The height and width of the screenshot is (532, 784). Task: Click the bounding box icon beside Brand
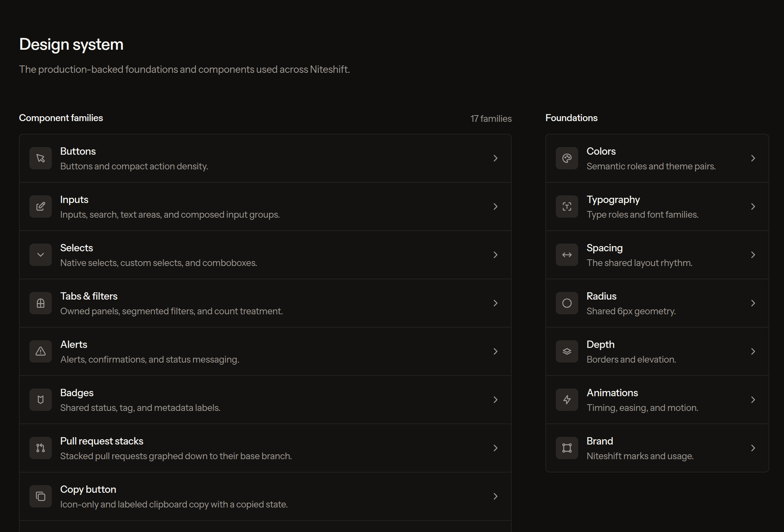point(567,448)
